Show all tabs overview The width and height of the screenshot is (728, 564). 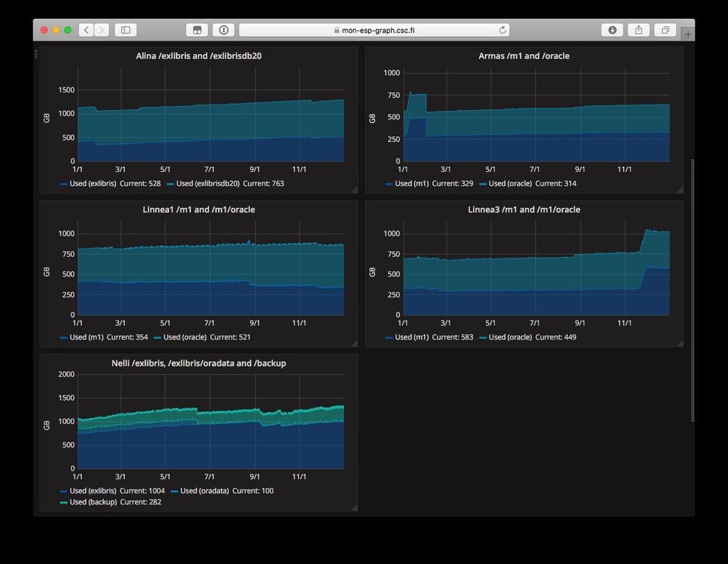[665, 30]
